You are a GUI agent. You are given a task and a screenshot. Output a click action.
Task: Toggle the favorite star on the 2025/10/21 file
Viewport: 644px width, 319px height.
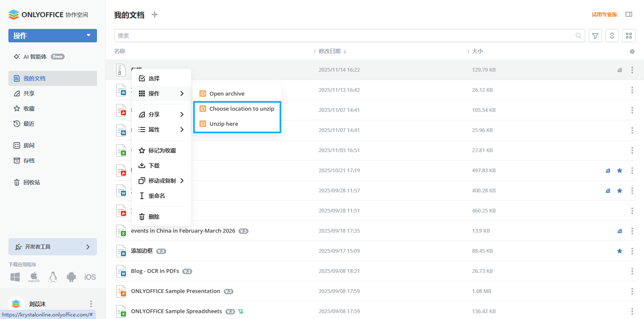(619, 171)
